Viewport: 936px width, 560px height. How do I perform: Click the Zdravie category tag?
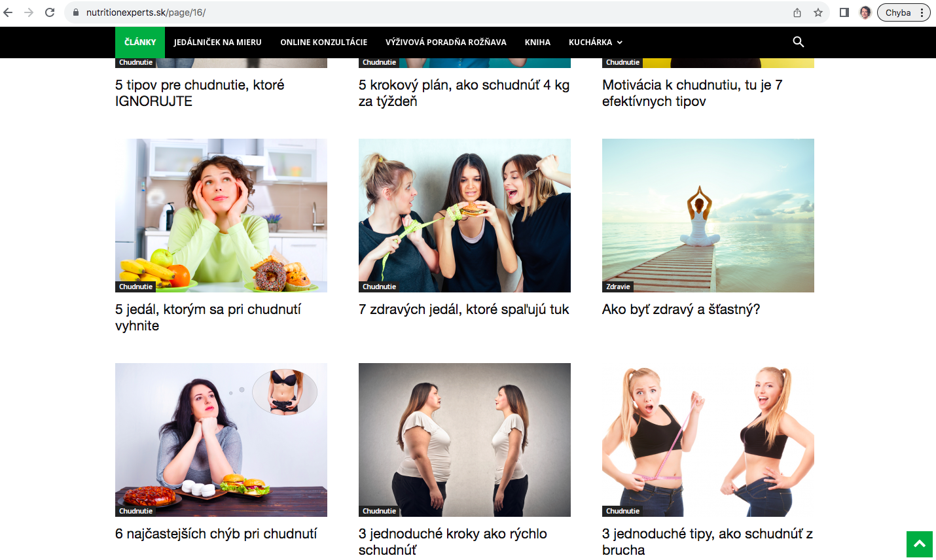(618, 287)
